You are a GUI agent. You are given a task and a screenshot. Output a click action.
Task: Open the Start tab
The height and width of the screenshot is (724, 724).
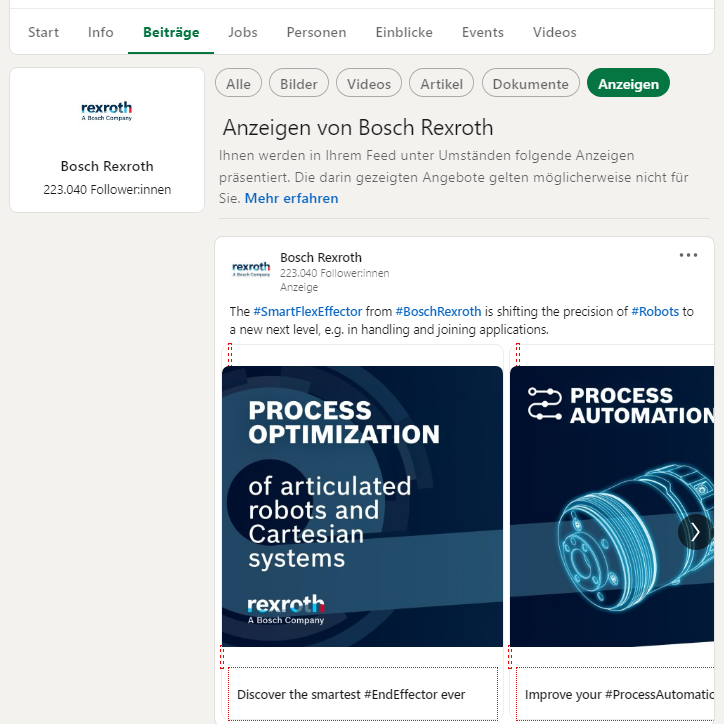pos(43,32)
